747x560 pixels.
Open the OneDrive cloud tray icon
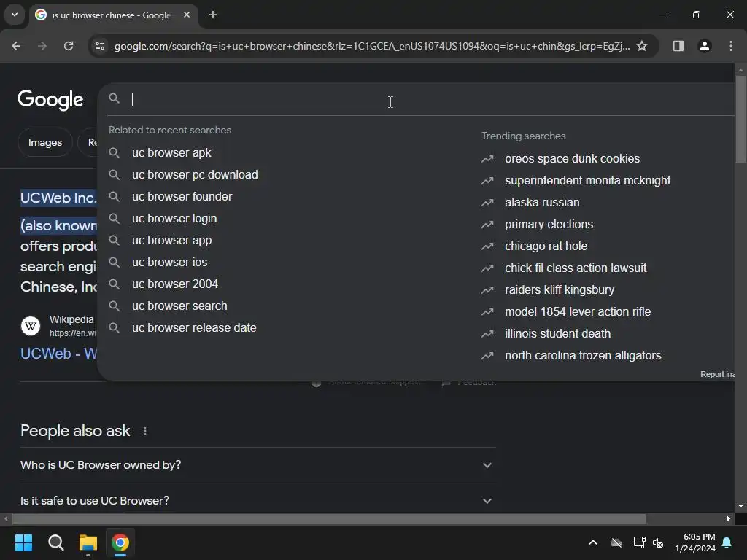pyautogui.click(x=616, y=542)
